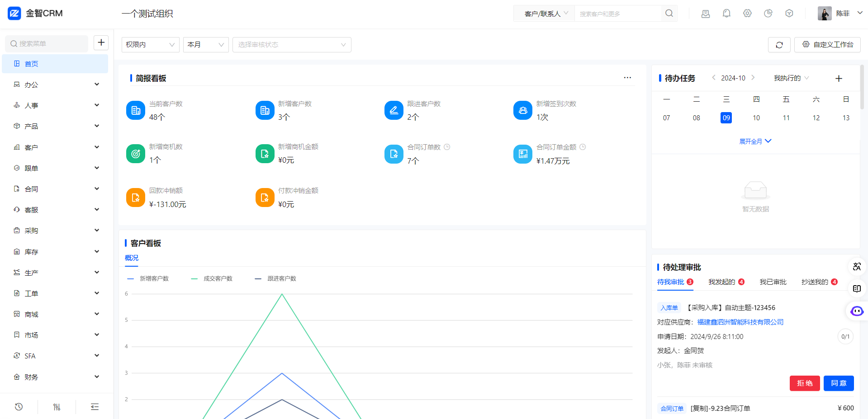Switch to the 我已审批 tab
The image size is (868, 419).
tap(773, 282)
